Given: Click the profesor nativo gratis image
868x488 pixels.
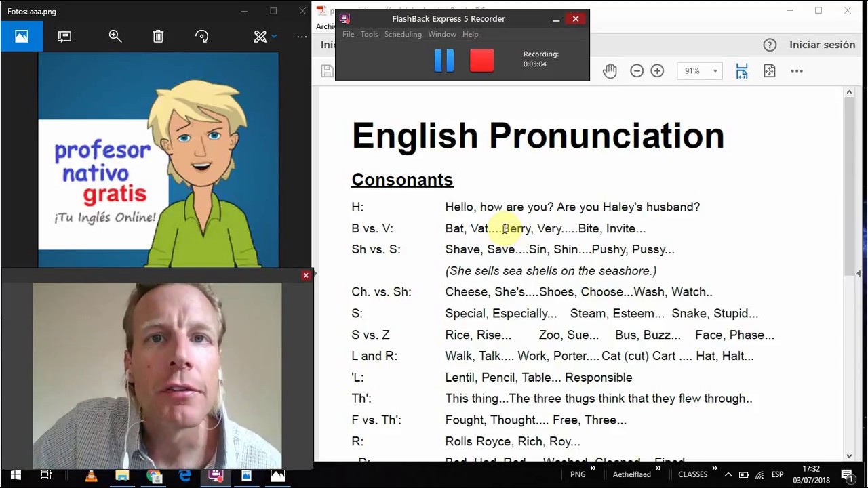Looking at the screenshot, I should pos(158,159).
